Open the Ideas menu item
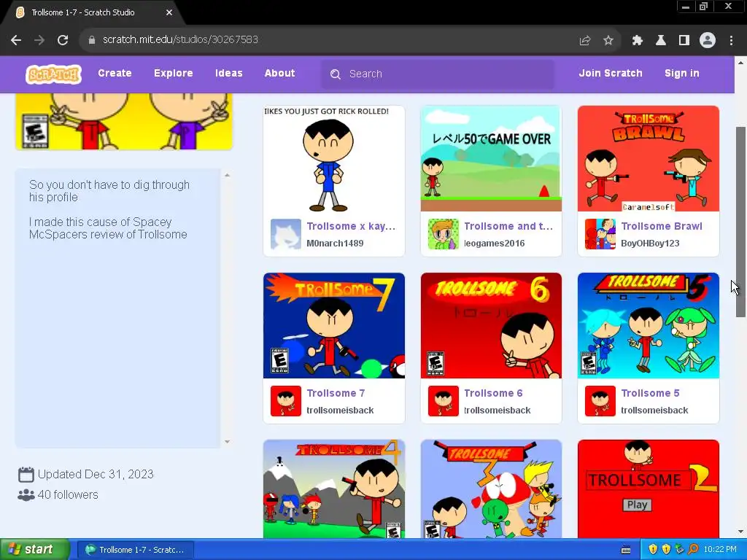The width and height of the screenshot is (747, 560). (x=228, y=74)
